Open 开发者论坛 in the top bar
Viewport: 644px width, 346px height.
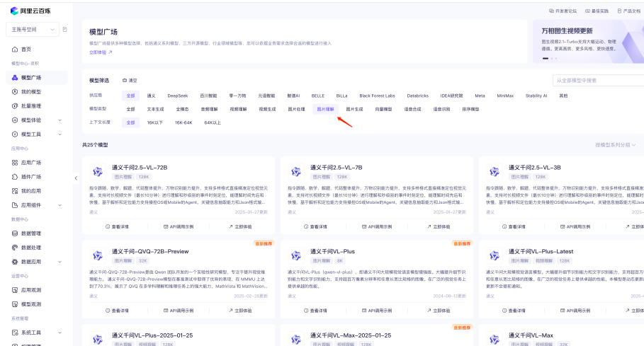563,11
